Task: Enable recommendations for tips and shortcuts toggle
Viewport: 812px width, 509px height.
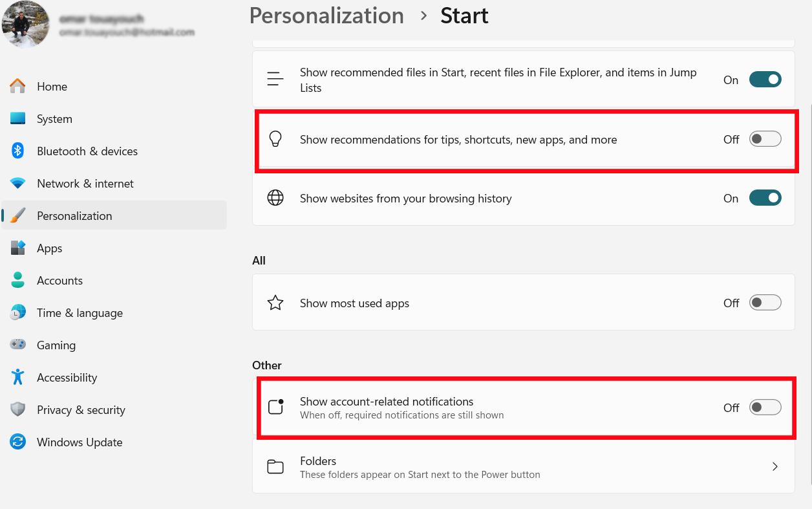Action: click(765, 139)
